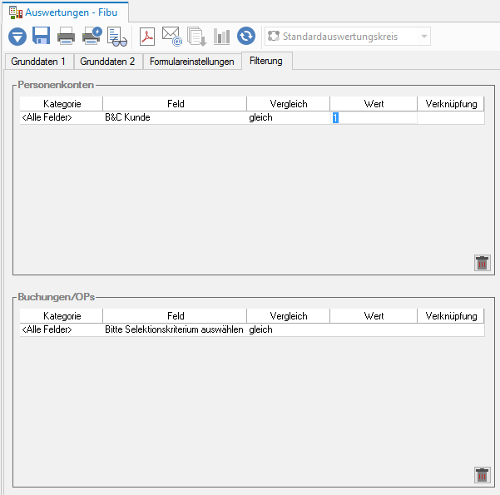Click the copy documents export icon
The image size is (500, 495).
click(197, 36)
